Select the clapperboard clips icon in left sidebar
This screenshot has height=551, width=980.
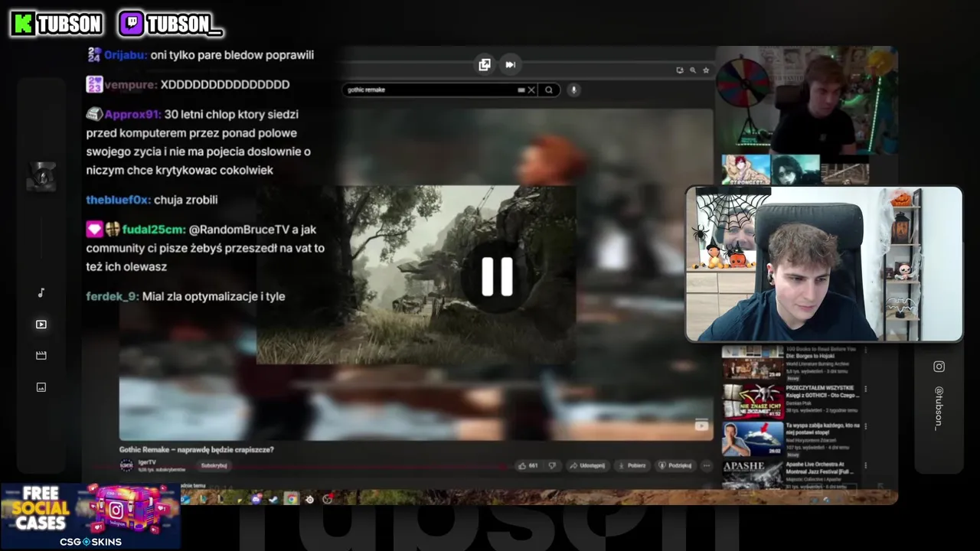41,356
